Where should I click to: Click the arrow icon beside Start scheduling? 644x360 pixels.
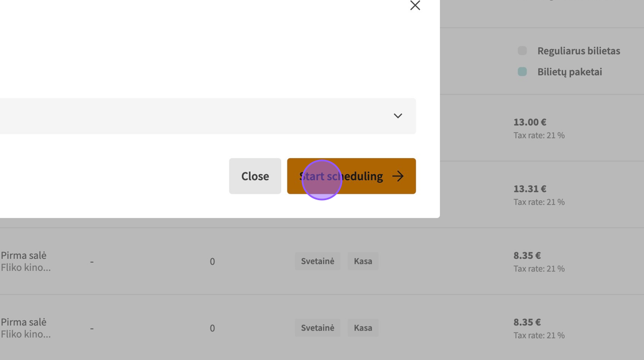(x=398, y=176)
